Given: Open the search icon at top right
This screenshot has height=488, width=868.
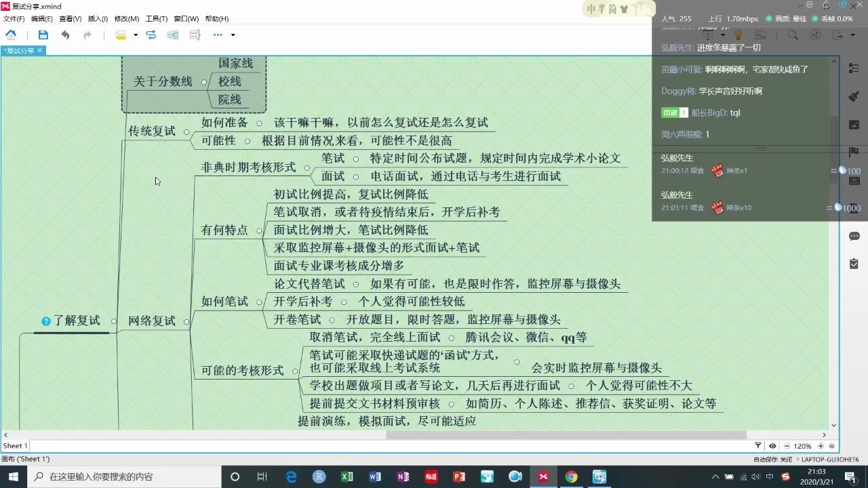Looking at the screenshot, I should [793, 35].
